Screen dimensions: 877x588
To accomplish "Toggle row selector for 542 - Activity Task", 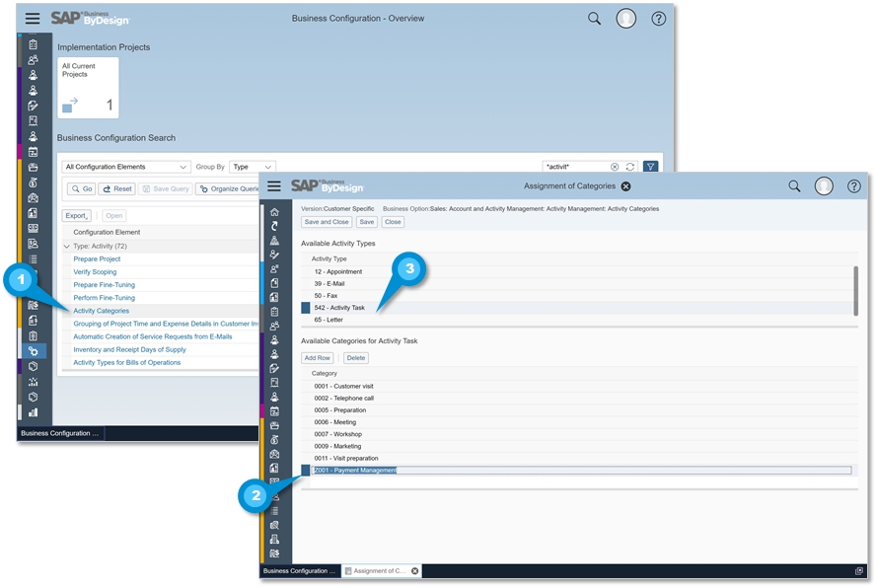I will click(x=306, y=308).
